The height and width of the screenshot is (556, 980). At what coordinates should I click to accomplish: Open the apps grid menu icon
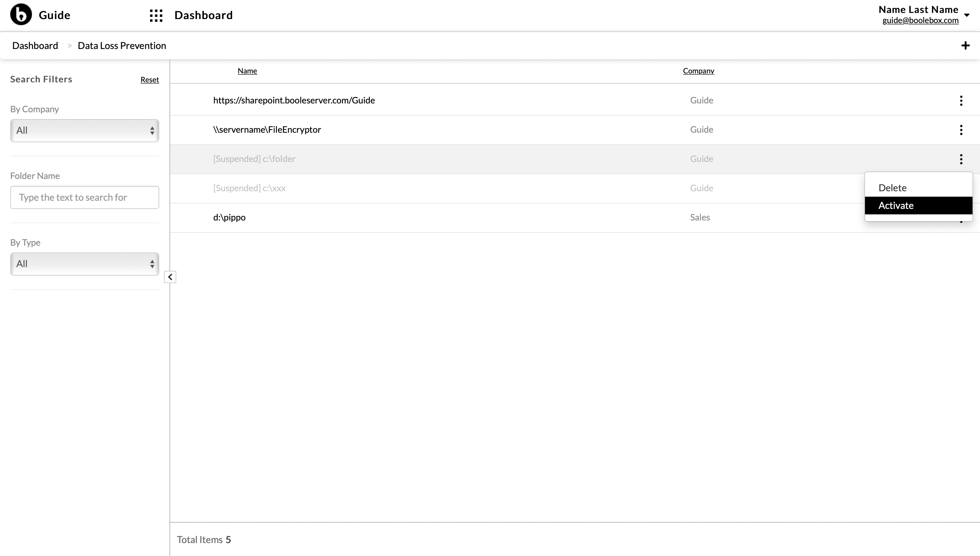(x=156, y=15)
